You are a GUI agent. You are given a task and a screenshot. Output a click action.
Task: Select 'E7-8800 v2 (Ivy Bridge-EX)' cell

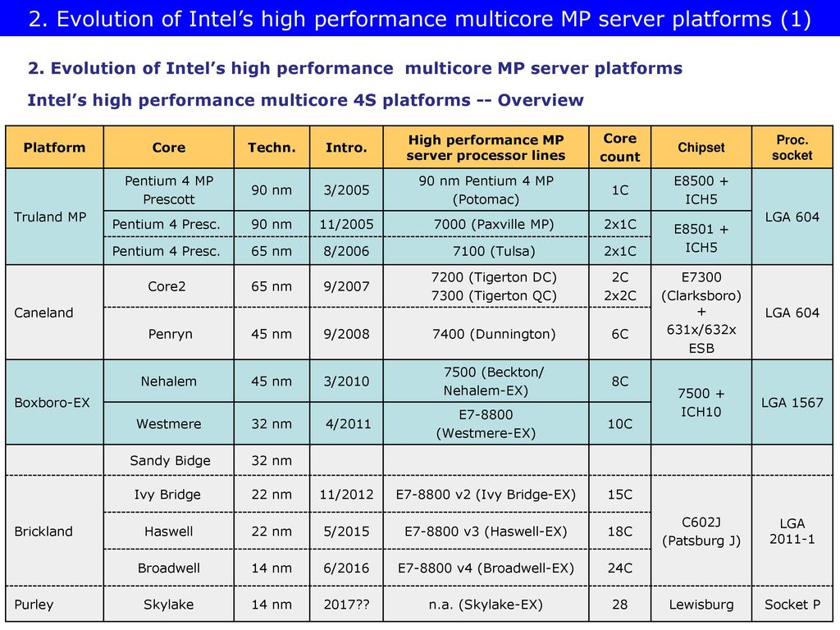[486, 494]
